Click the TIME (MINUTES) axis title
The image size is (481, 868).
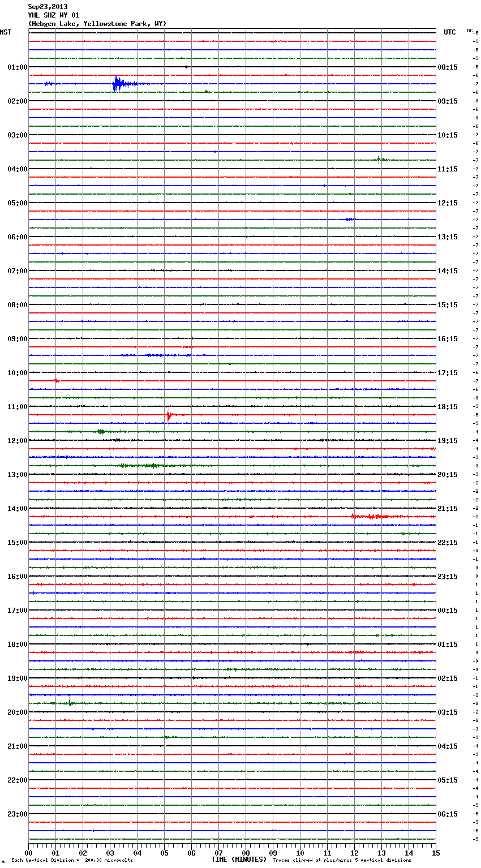click(239, 860)
